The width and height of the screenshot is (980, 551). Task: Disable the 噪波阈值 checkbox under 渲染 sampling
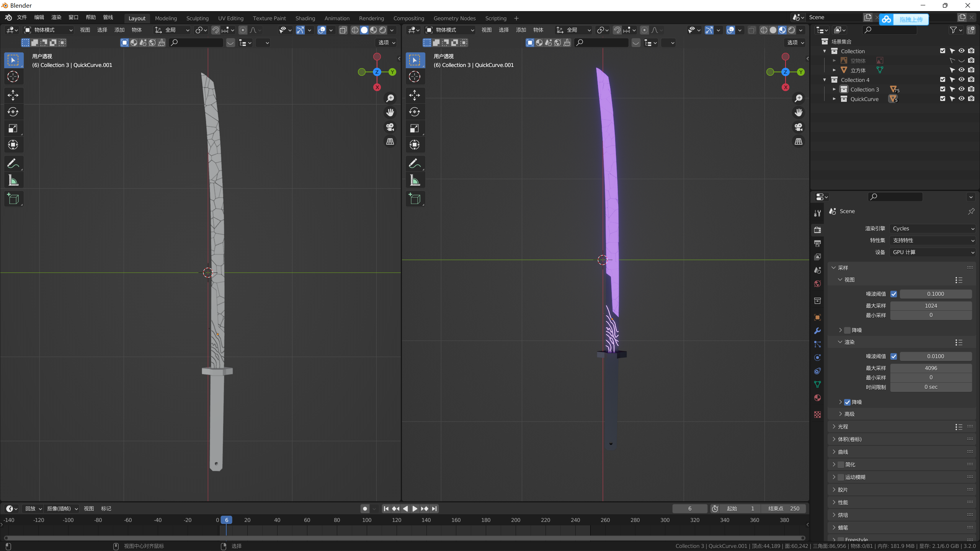(894, 356)
